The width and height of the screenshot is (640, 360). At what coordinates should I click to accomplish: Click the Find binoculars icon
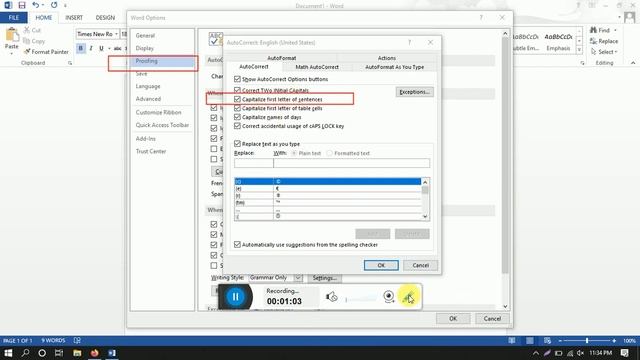[593, 30]
